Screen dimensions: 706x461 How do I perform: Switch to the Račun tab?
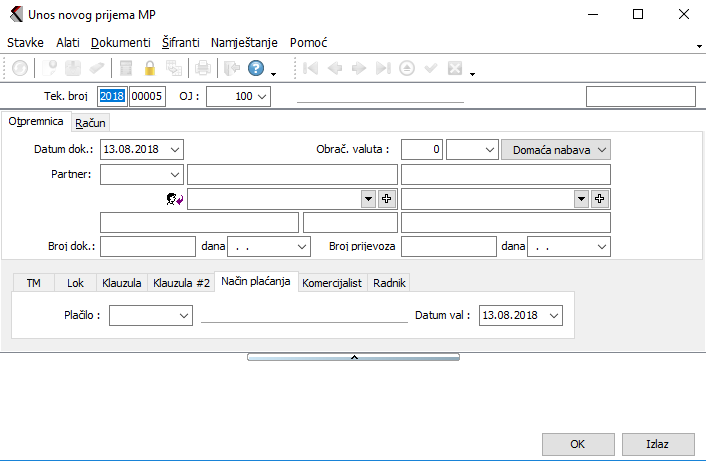click(x=90, y=122)
